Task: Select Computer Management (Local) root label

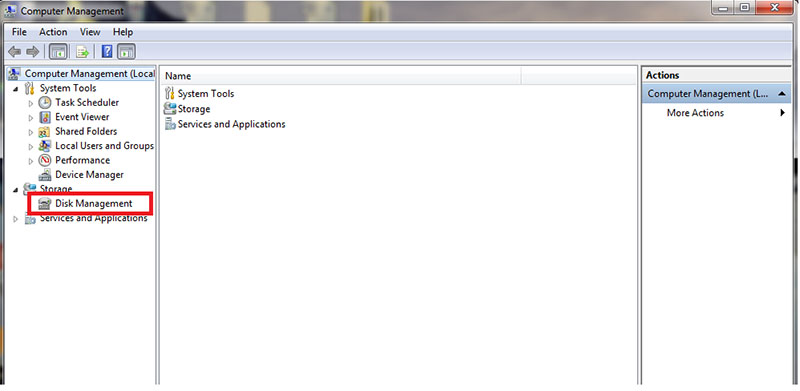Action: (90, 74)
